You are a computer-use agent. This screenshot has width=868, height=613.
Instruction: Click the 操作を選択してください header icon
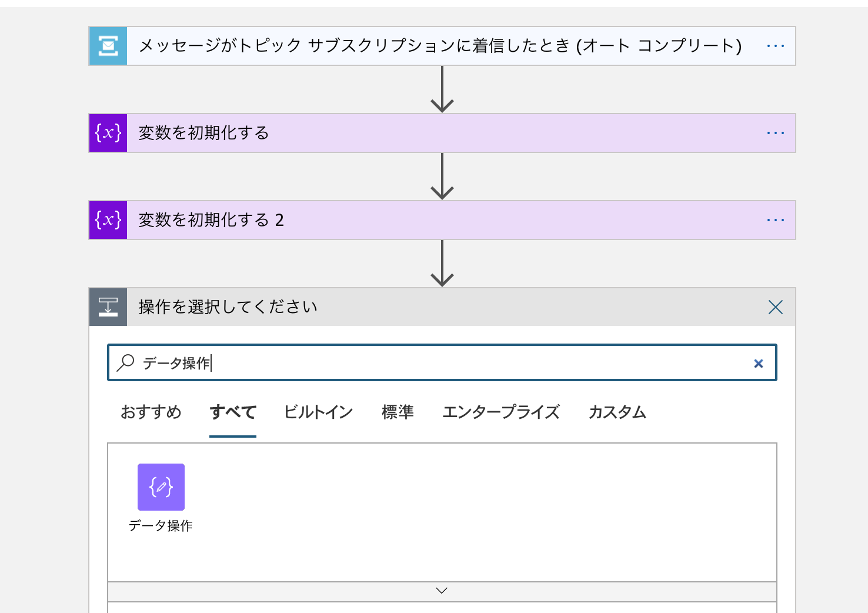tap(108, 307)
